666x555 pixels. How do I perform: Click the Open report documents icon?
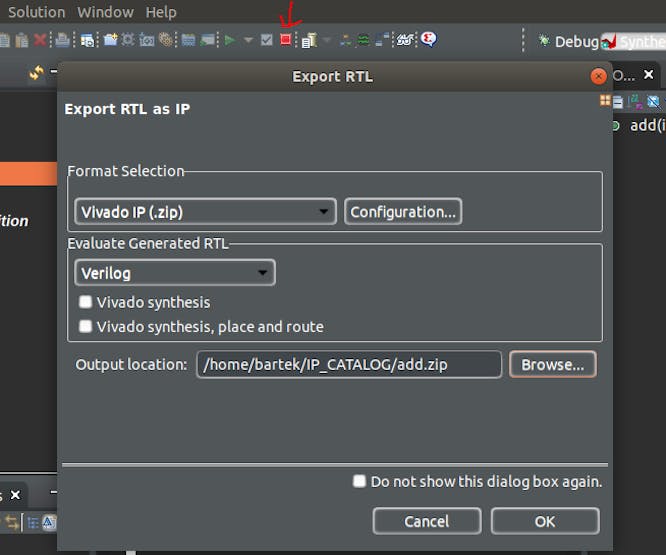pyautogui.click(x=309, y=41)
